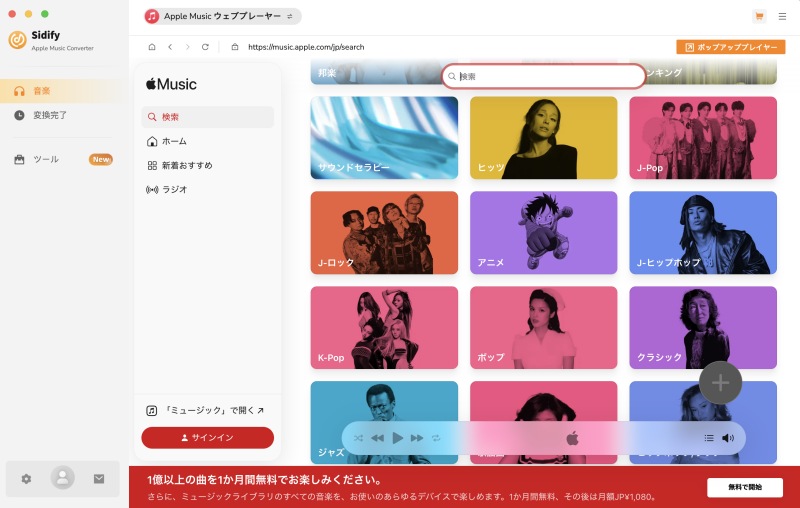800x508 pixels.
Task: Open the play queue list icon
Action: point(709,438)
